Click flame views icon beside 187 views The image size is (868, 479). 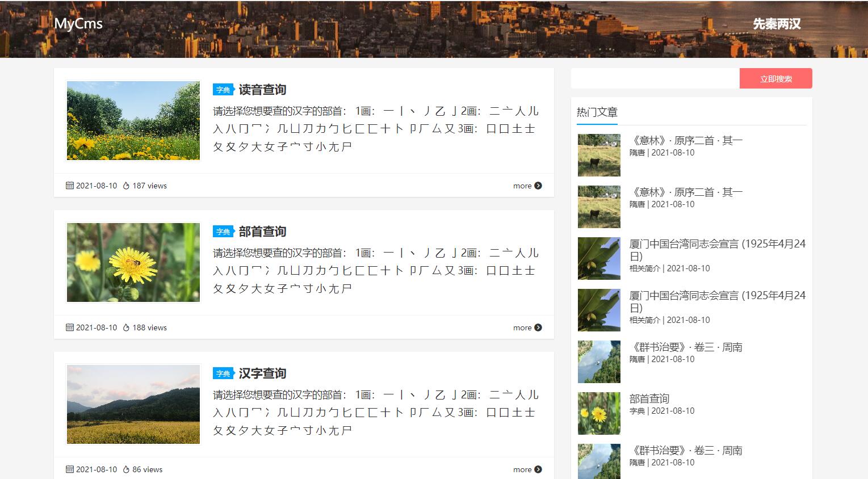click(x=126, y=186)
